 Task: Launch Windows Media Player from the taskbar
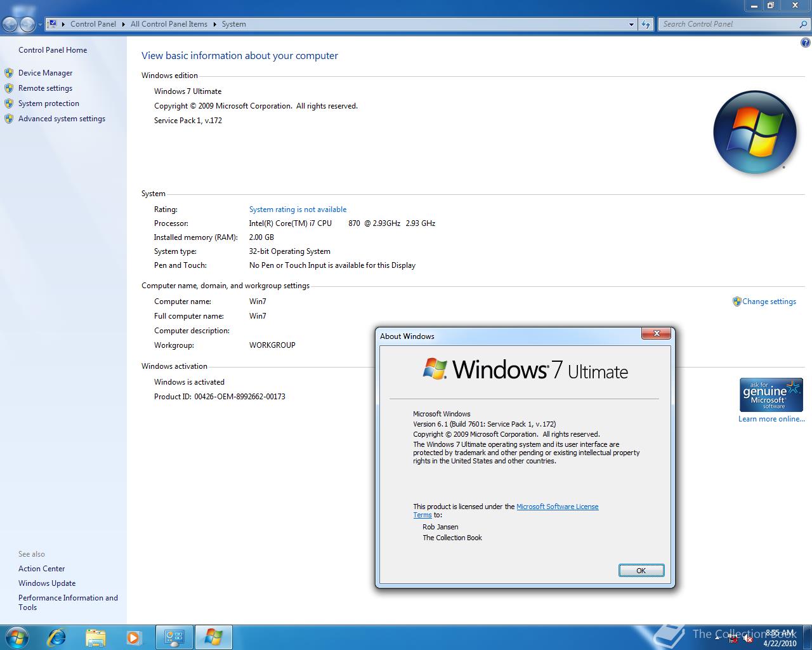coord(134,637)
